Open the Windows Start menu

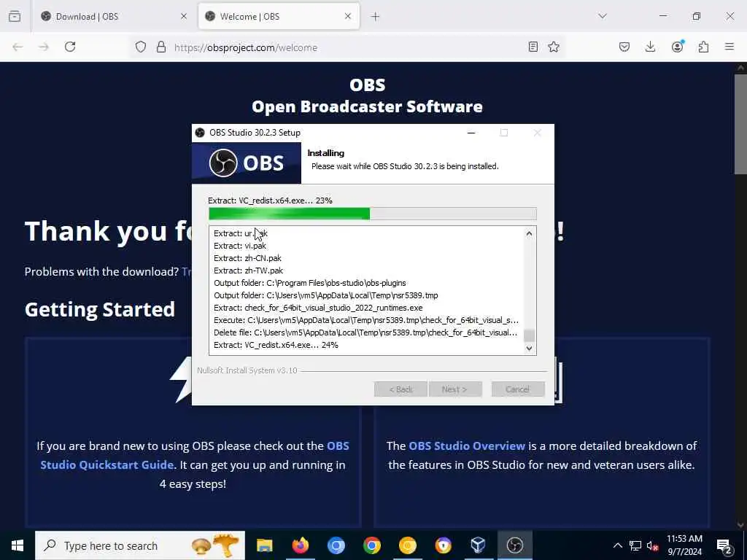point(18,545)
